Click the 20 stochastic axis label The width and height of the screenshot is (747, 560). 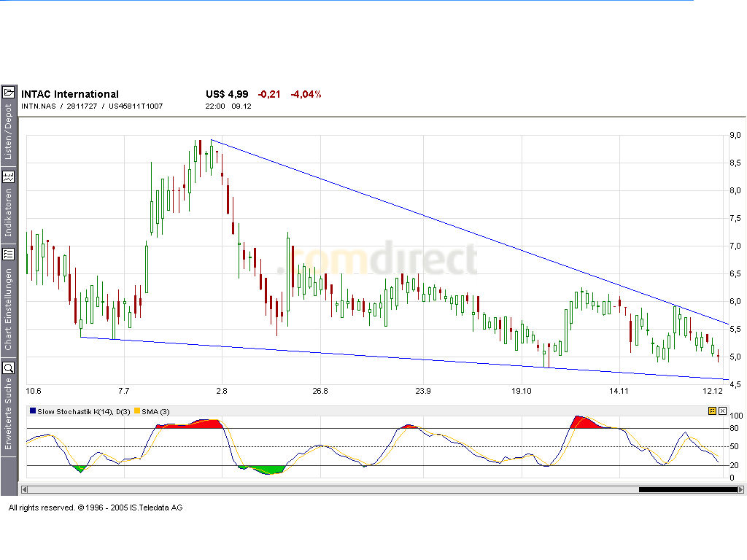point(734,465)
